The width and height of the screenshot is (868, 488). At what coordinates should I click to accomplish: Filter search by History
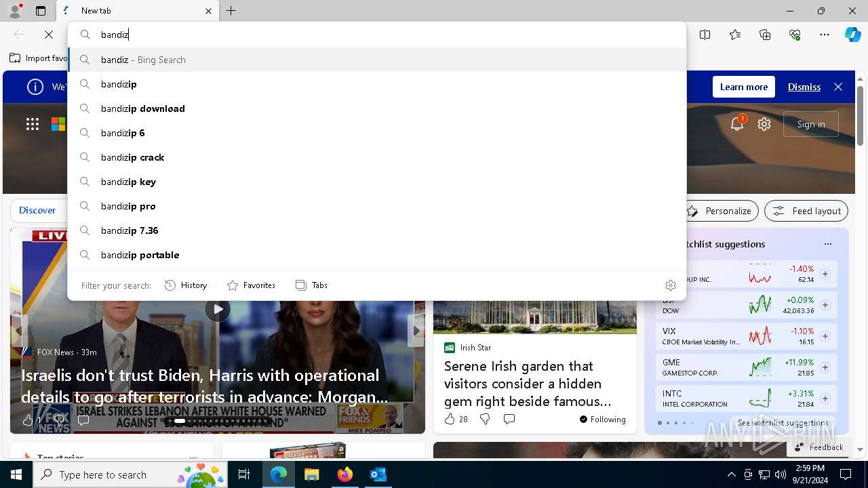tap(186, 285)
